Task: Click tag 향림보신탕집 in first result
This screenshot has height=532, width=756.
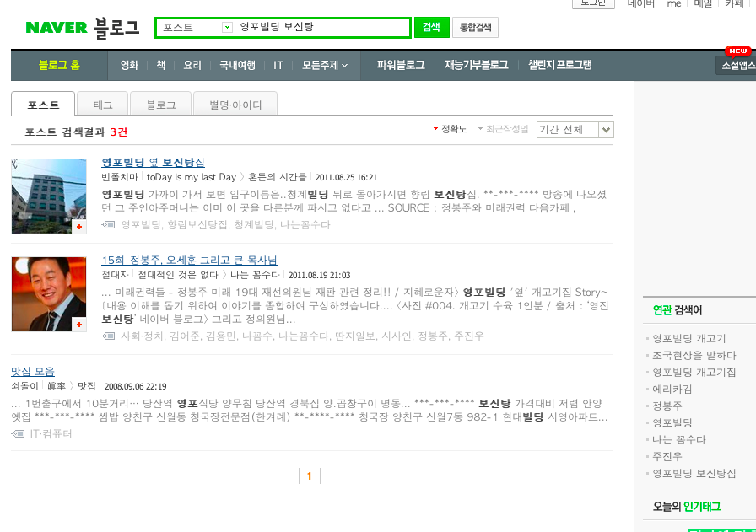Action: [x=197, y=224]
